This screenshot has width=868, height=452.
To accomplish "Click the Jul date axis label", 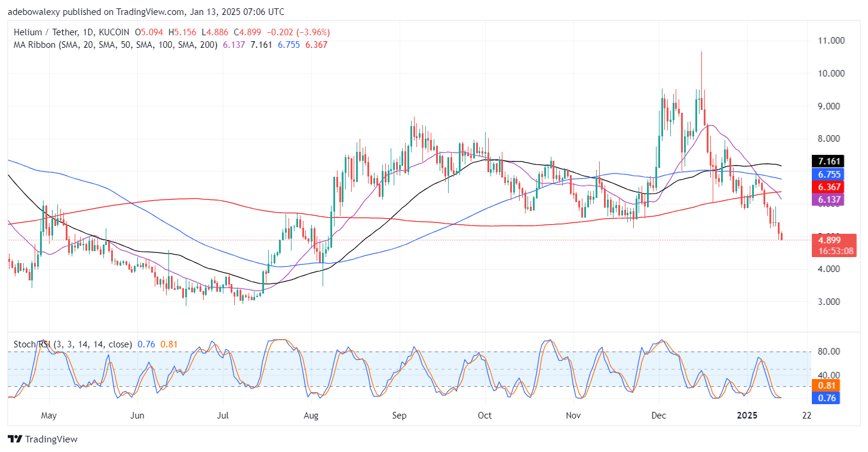I will pyautogui.click(x=223, y=416).
